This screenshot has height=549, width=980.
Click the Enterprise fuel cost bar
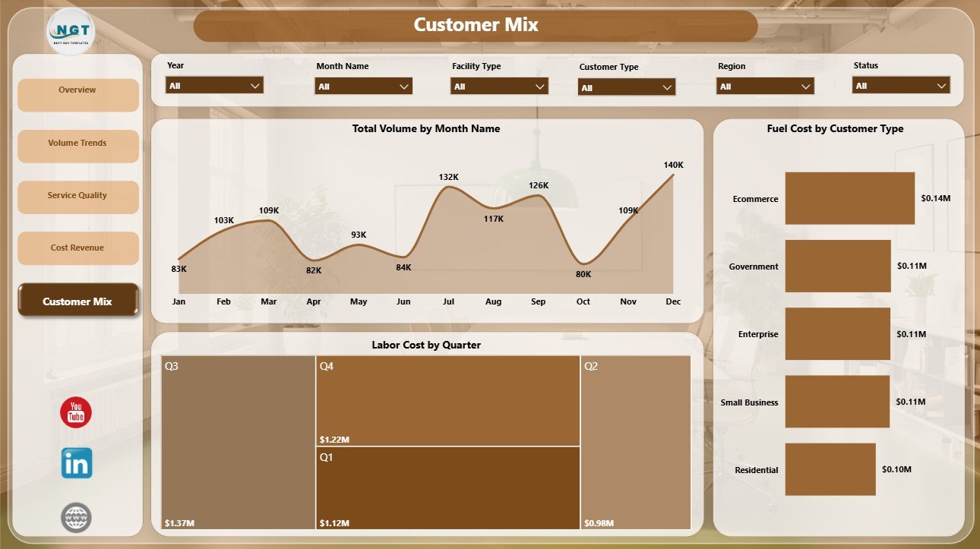(x=838, y=333)
